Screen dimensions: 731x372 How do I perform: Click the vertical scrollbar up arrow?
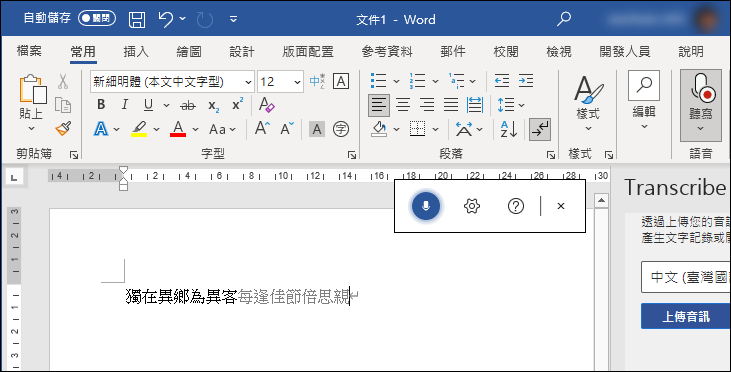(601, 200)
